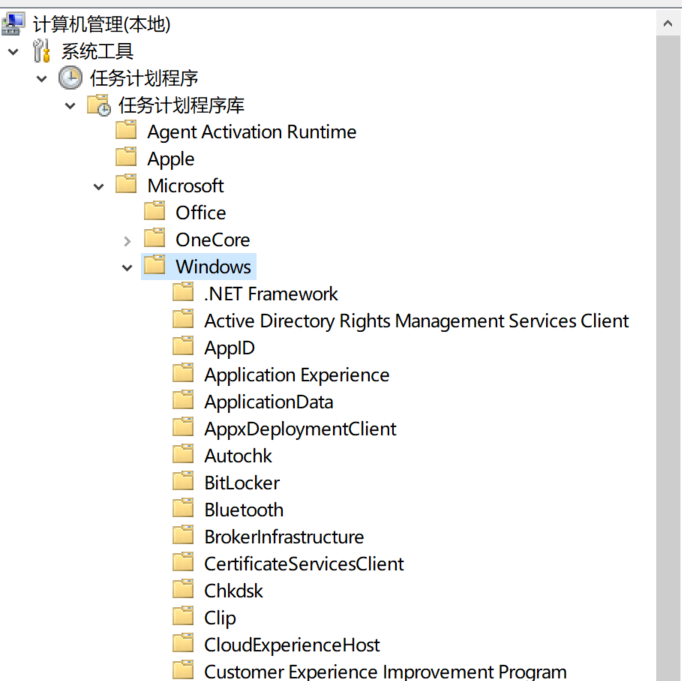This screenshot has width=682, height=681.
Task: Click the Chkdsk folder icon
Action: tap(183, 589)
